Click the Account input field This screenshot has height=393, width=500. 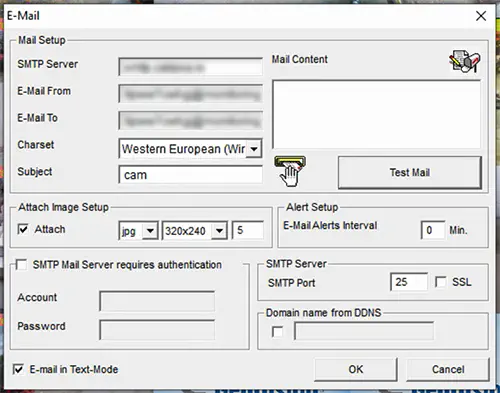tap(157, 301)
